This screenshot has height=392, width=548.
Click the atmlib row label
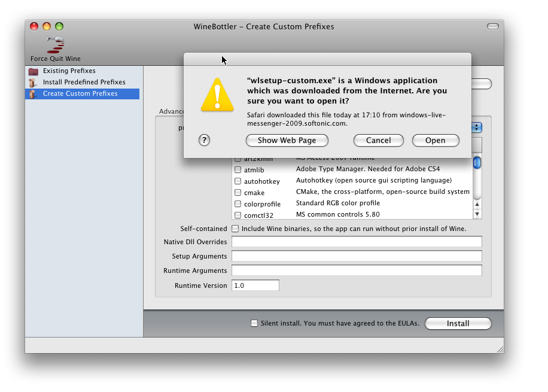(x=254, y=170)
